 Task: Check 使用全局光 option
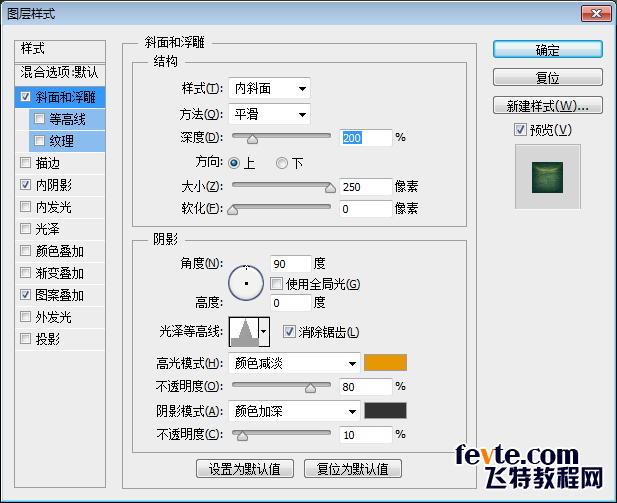276,283
